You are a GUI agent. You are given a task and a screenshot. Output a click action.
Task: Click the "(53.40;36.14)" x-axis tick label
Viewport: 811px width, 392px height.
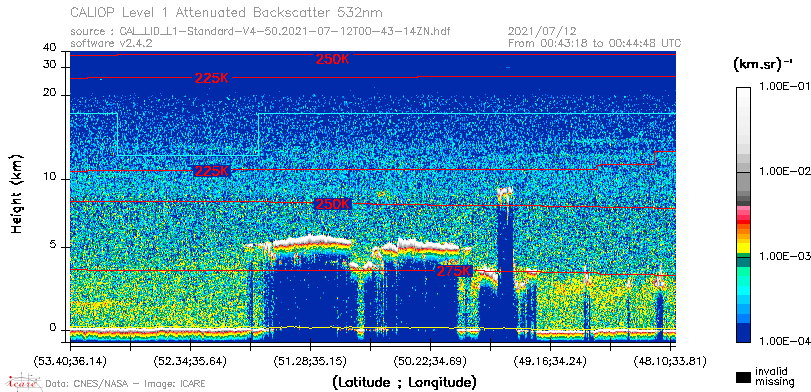coord(70,361)
